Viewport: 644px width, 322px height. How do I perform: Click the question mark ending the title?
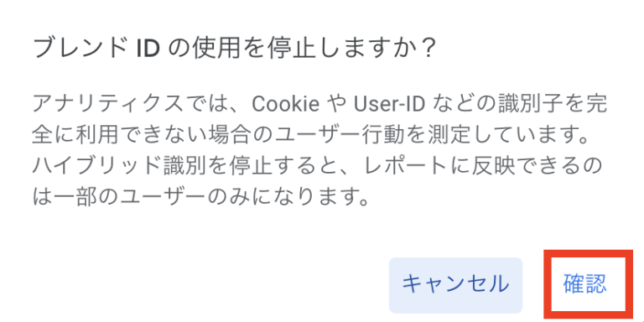[427, 49]
